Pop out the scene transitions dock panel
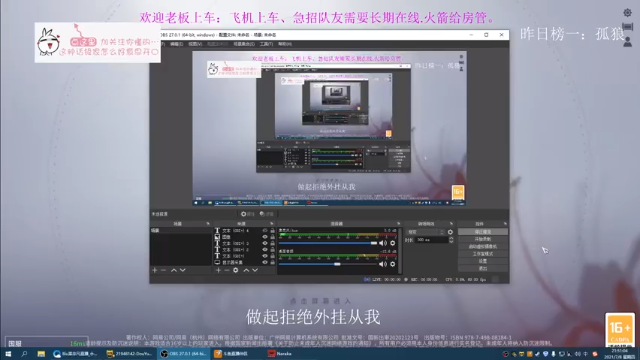 coord(451,224)
